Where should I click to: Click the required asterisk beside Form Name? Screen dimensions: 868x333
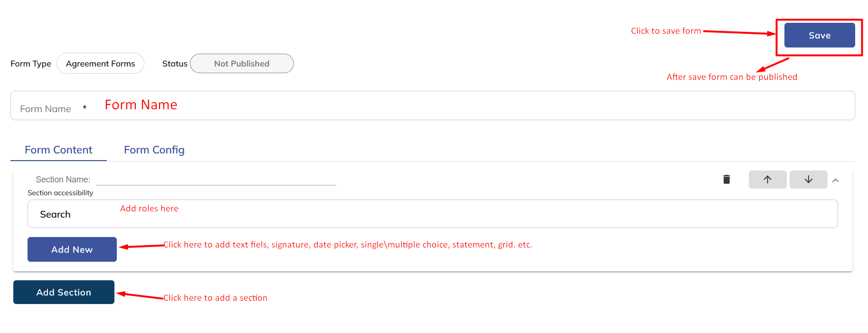[x=85, y=108]
